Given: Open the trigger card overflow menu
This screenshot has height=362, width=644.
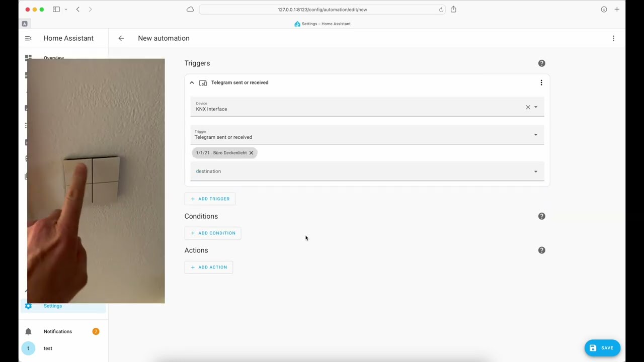Looking at the screenshot, I should [x=541, y=82].
